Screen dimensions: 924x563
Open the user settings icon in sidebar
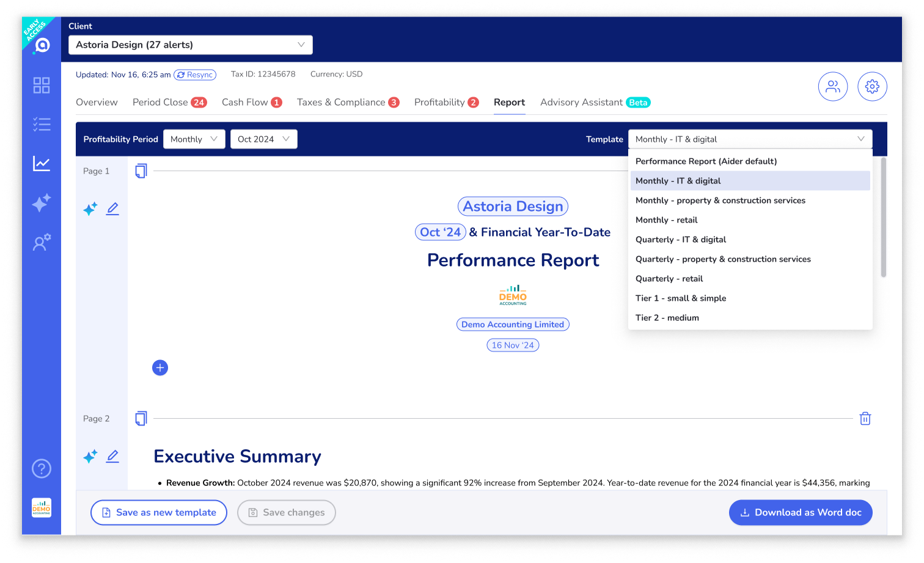[x=42, y=242]
